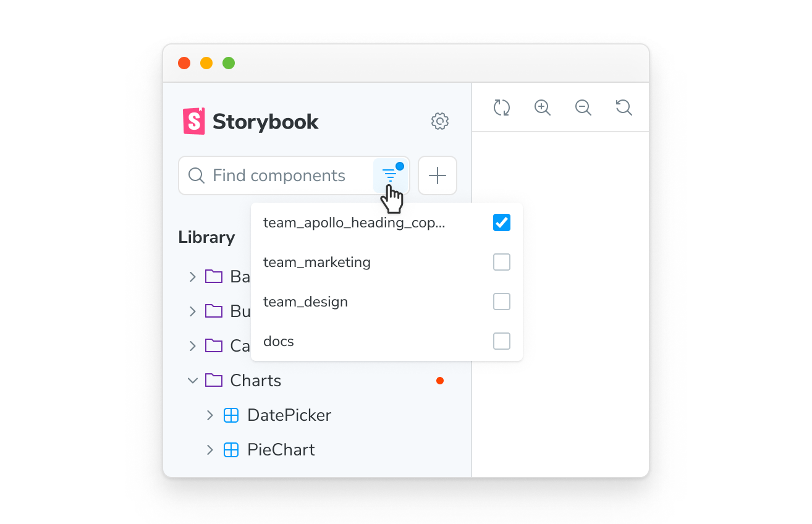Click the Library section heading
The height and width of the screenshot is (524, 812).
pos(206,237)
